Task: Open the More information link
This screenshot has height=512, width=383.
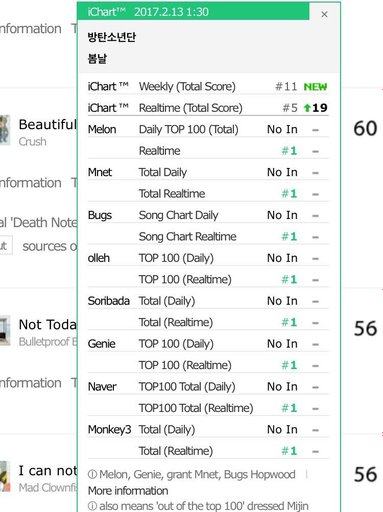Action: [x=128, y=491]
